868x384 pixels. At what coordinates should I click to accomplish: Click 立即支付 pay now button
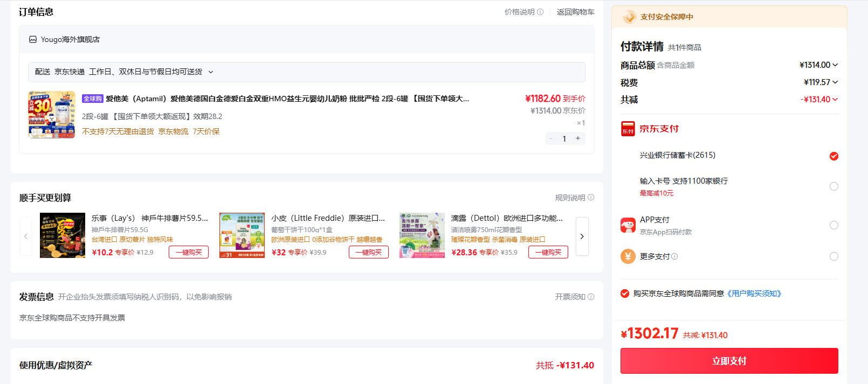tap(729, 361)
